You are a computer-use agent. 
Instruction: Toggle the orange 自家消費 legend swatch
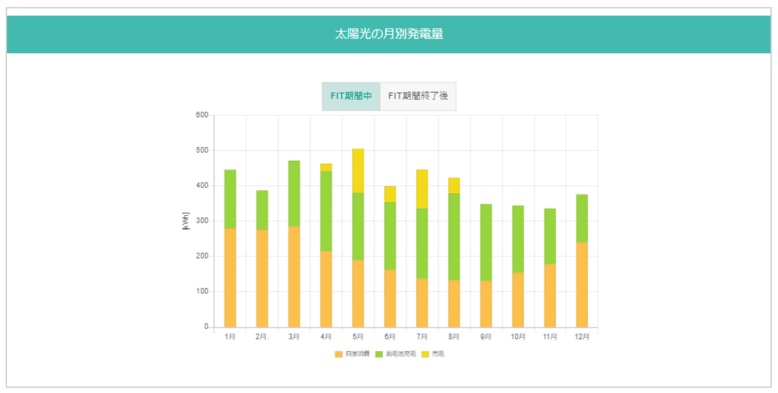338,354
